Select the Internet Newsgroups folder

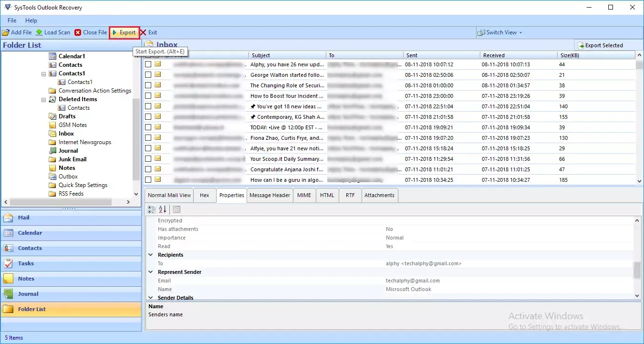click(80, 142)
